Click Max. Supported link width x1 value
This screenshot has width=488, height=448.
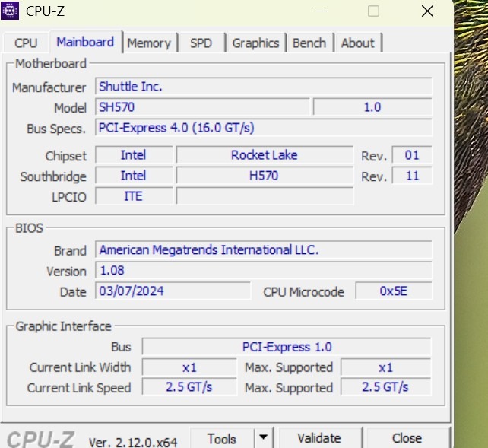coord(386,367)
